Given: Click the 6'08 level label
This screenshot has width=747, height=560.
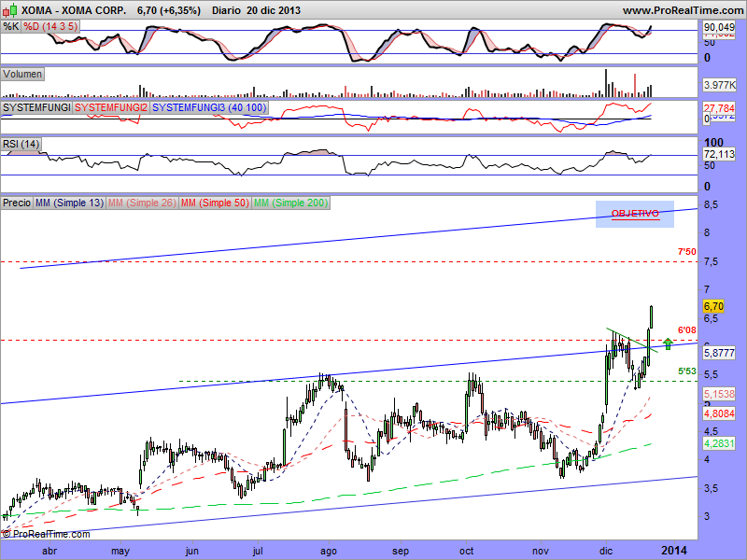Looking at the screenshot, I should click(687, 329).
